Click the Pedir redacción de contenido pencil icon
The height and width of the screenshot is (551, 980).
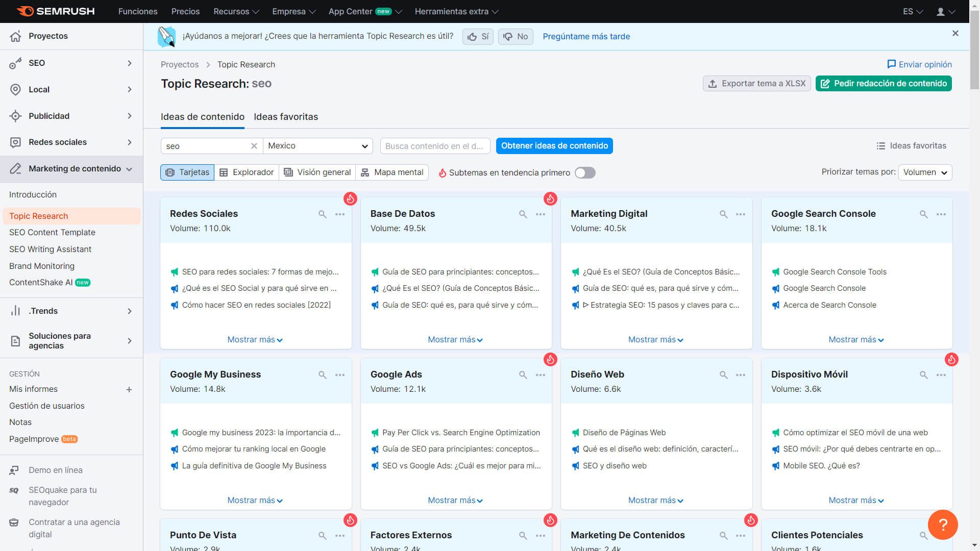[x=826, y=84]
